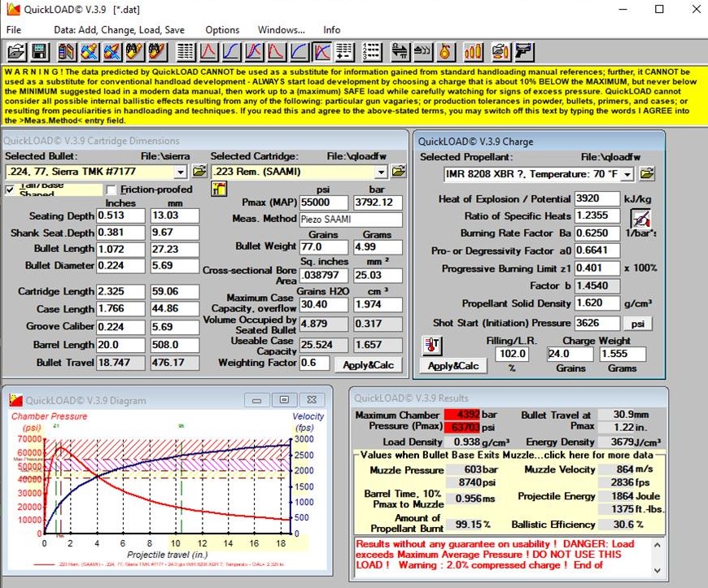Click the open file folder toolbar icon
This screenshot has height=588, width=708.
coord(17,52)
